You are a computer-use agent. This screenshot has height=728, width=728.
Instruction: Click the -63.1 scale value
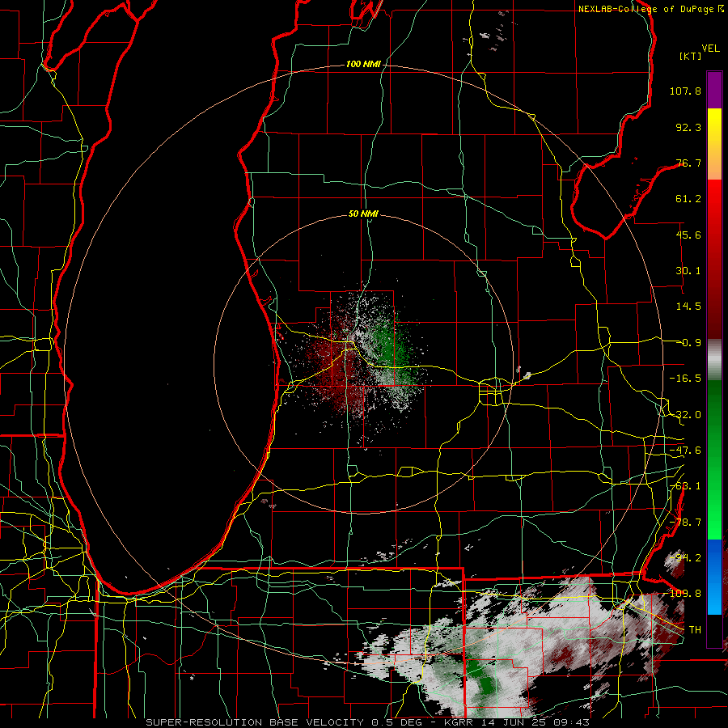(685, 486)
